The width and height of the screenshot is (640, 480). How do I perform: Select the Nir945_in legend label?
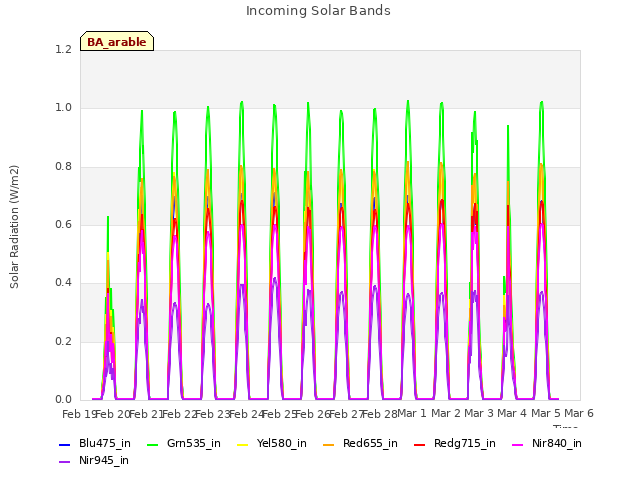coord(104,460)
